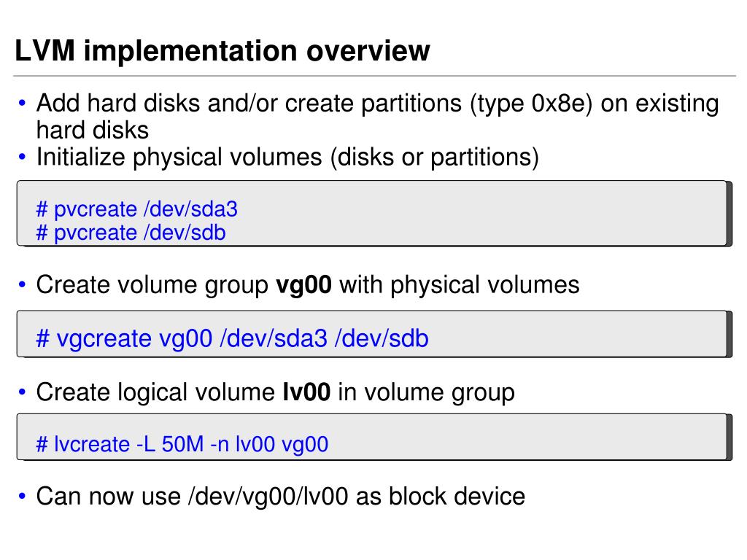747x560 pixels.
Task: Select the pvcreate /dev/sda3 command line
Action: point(136,209)
